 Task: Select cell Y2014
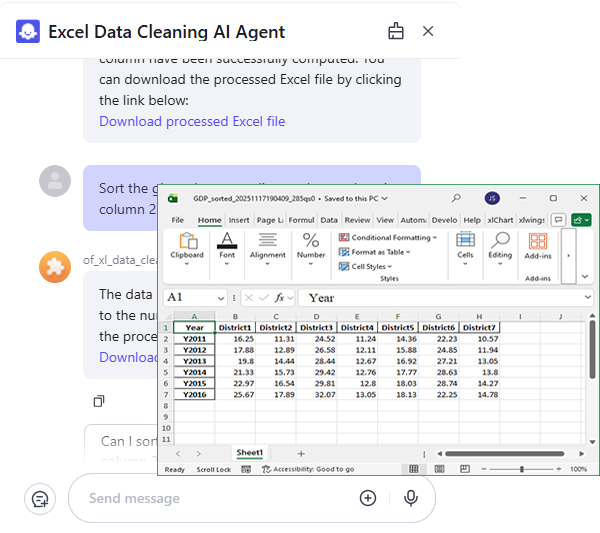point(194,372)
